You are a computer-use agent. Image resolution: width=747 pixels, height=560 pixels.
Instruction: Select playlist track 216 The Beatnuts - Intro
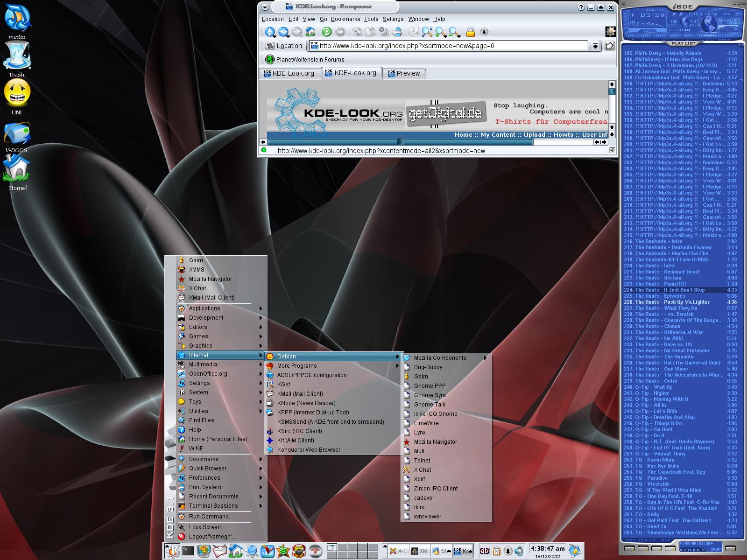click(680, 241)
